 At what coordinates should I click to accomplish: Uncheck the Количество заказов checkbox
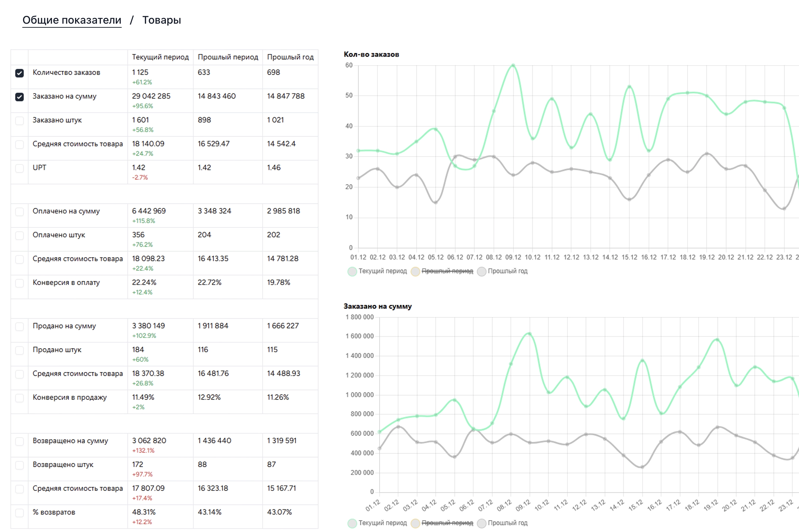tap(19, 73)
